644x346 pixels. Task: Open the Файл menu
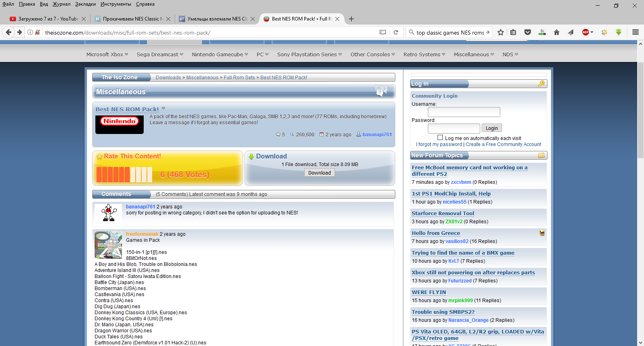(x=8, y=4)
